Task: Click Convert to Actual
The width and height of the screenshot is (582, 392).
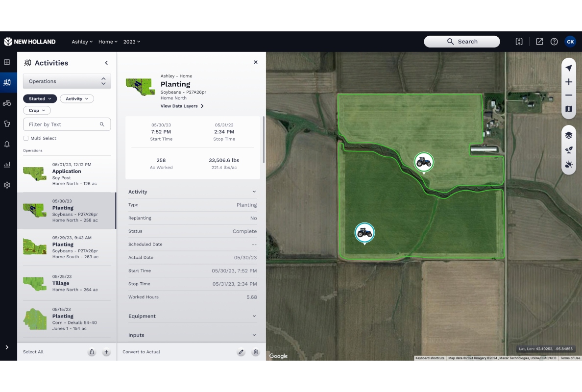Action: click(142, 352)
